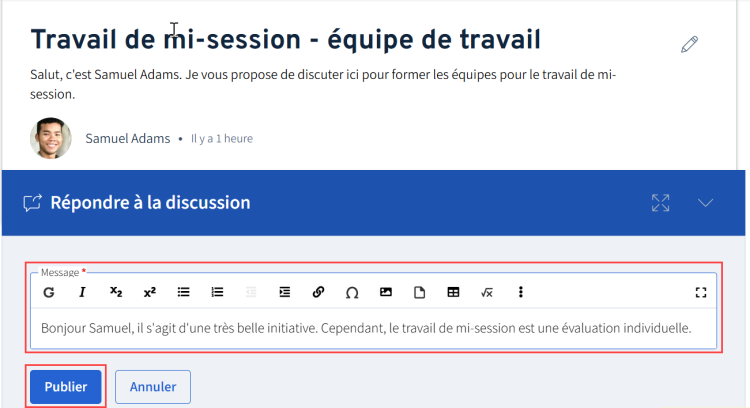Image resolution: width=750 pixels, height=408 pixels.
Task: Attach a file with document icon
Action: pos(419,292)
